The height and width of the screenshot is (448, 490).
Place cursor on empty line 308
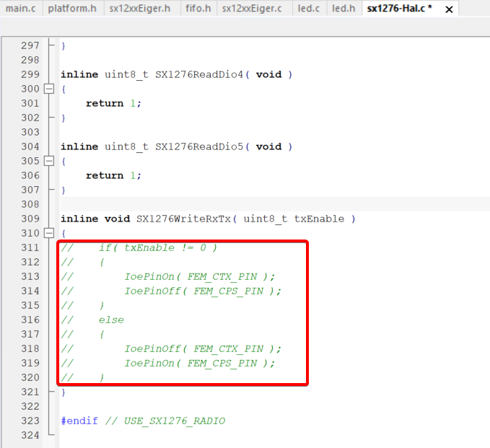(x=216, y=204)
